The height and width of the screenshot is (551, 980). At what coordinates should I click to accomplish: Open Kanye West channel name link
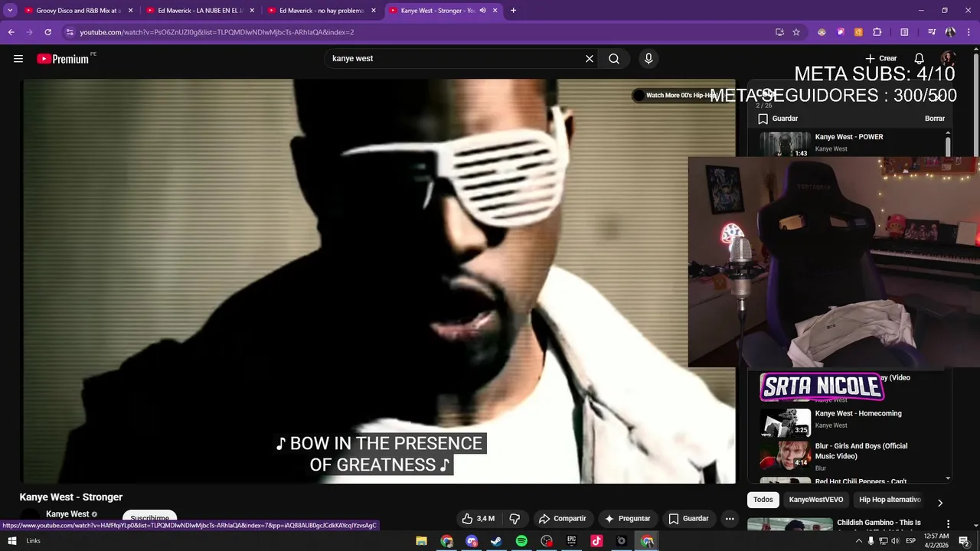point(67,514)
